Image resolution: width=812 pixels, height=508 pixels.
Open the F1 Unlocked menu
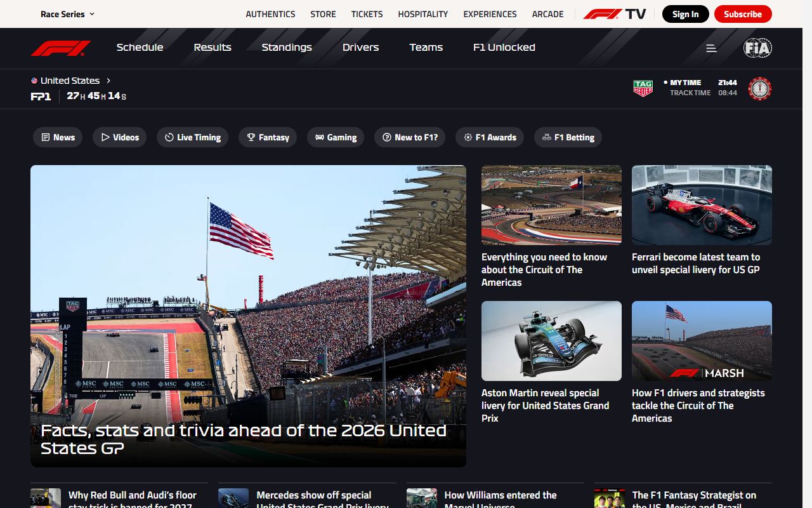pos(504,48)
